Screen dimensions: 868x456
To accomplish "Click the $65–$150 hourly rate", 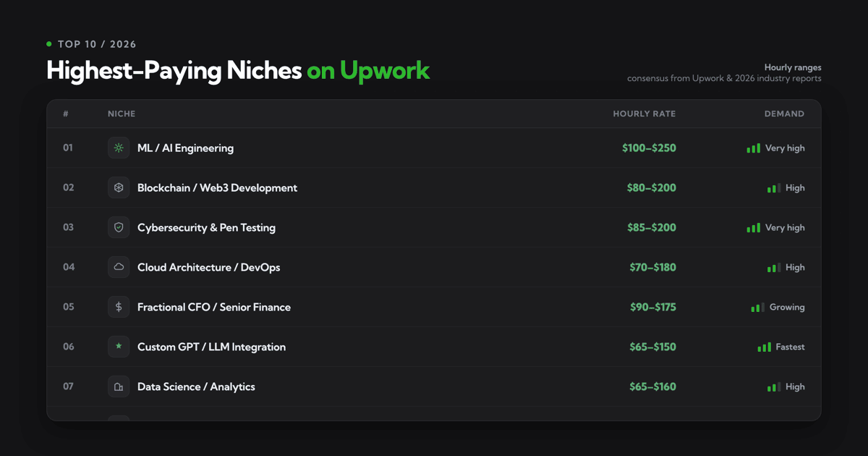I will click(652, 347).
